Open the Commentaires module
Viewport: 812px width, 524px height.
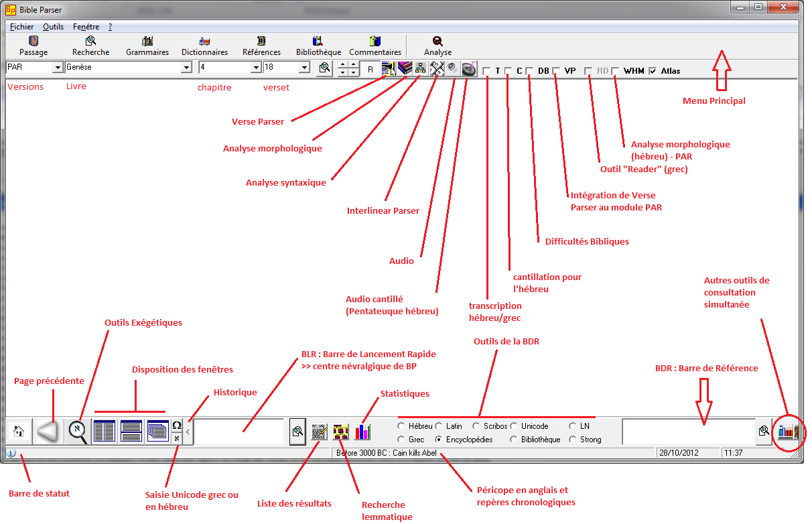click(x=375, y=46)
